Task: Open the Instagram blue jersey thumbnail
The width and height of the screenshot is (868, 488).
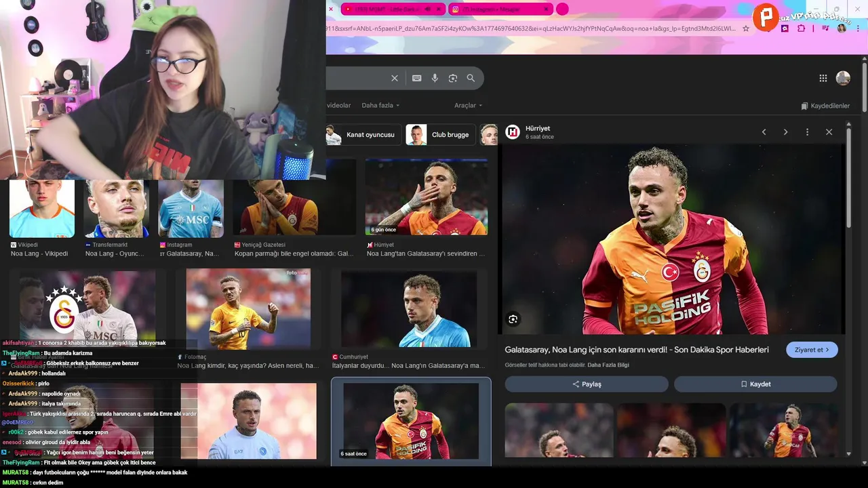Action: (191, 209)
